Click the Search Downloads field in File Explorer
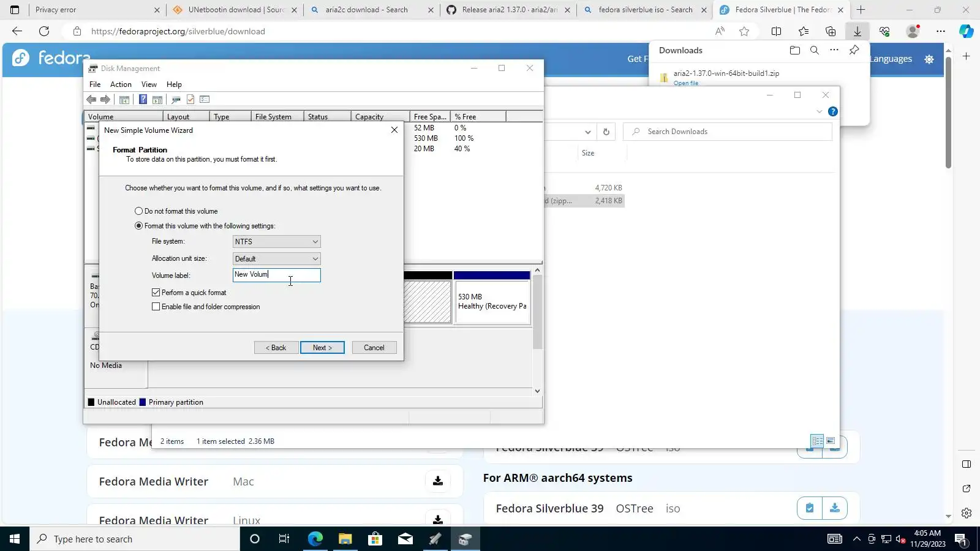The height and width of the screenshot is (551, 980). tap(728, 132)
